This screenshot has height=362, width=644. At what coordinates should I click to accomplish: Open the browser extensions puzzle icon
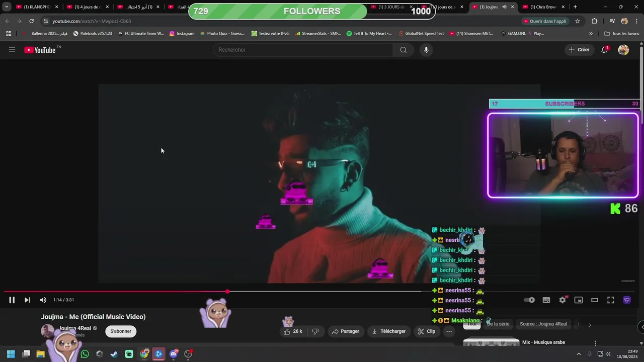pyautogui.click(x=595, y=21)
